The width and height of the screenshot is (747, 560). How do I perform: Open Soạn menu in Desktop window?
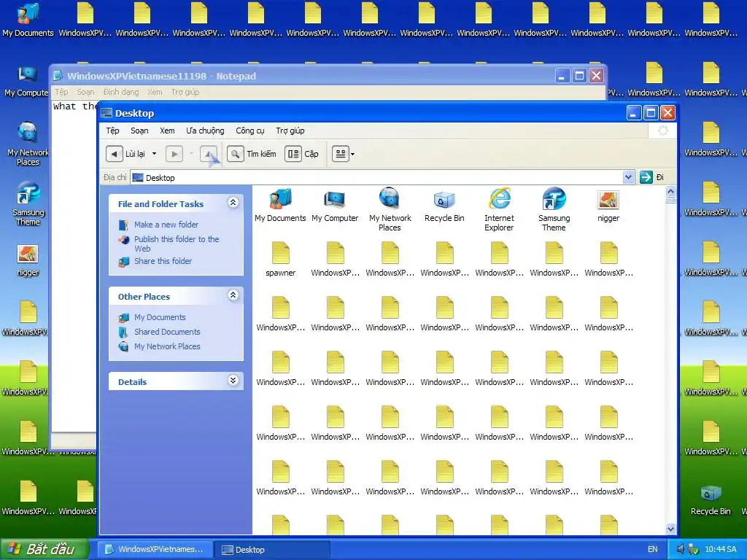[x=139, y=131]
